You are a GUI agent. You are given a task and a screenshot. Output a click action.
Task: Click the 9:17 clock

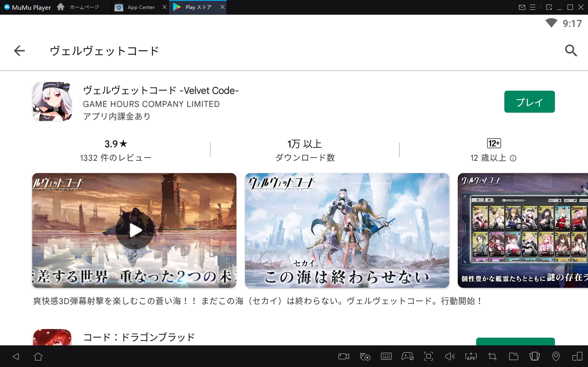click(572, 24)
